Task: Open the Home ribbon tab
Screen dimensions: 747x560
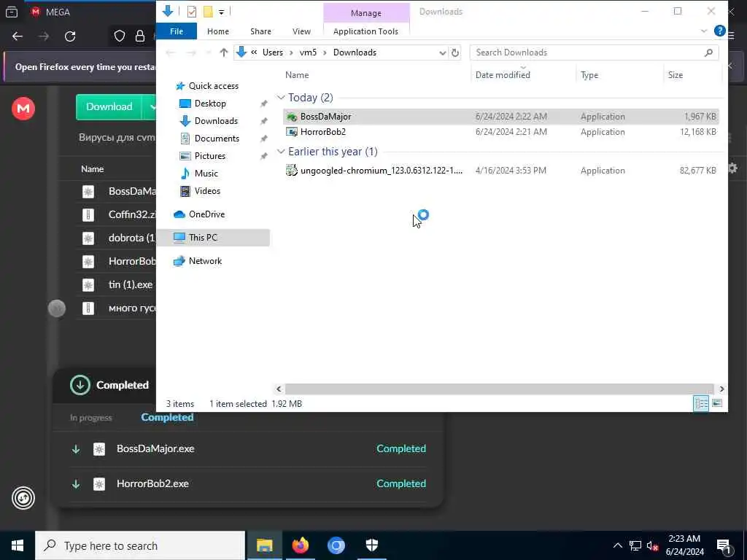Action: (217, 31)
